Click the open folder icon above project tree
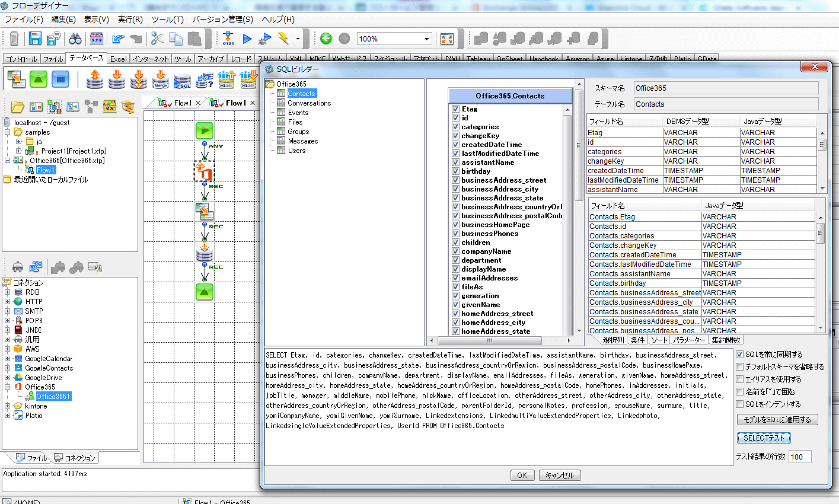Screen dimensions: 839x504 (x=18, y=107)
